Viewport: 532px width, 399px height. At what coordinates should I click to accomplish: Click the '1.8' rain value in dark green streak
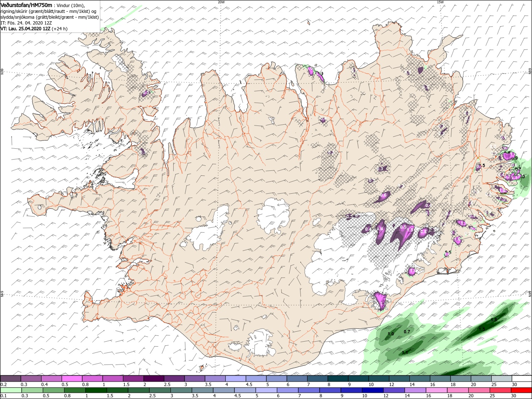pyautogui.click(x=494, y=320)
